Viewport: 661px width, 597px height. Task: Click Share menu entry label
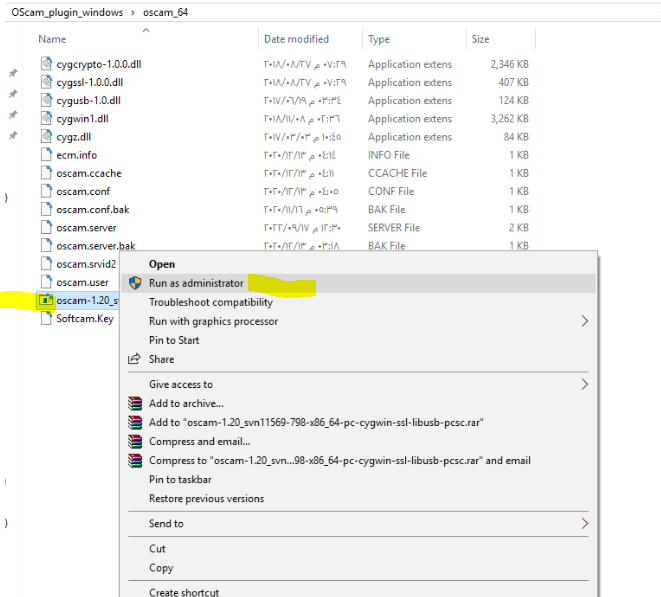[x=161, y=359]
